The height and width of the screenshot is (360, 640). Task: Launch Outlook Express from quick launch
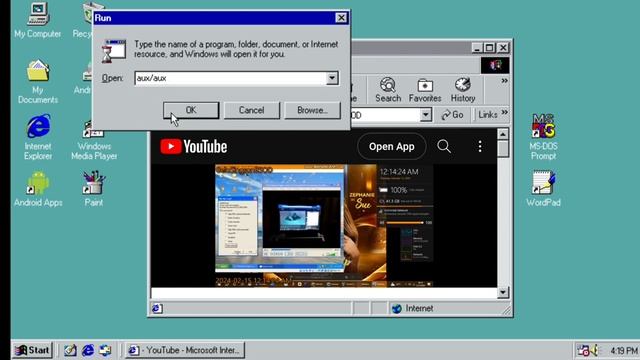105,350
